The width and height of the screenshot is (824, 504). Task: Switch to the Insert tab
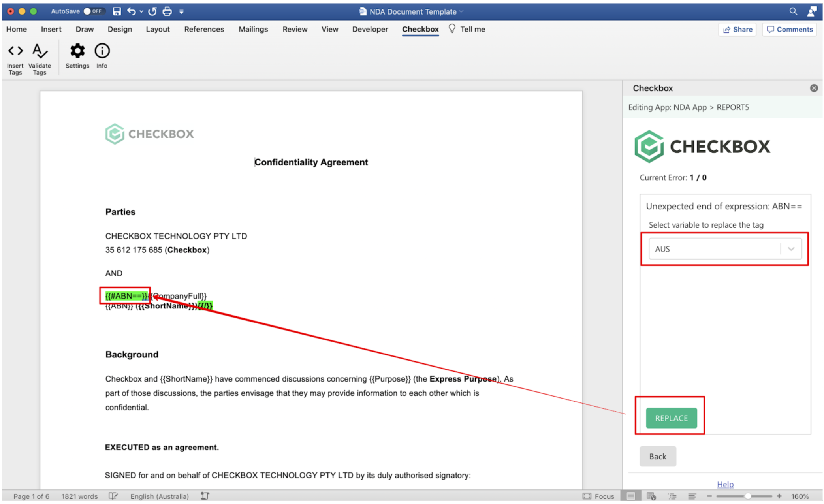51,29
